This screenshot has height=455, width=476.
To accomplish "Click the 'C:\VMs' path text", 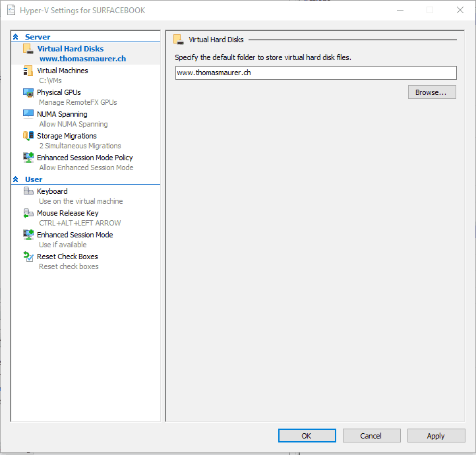I will [50, 80].
